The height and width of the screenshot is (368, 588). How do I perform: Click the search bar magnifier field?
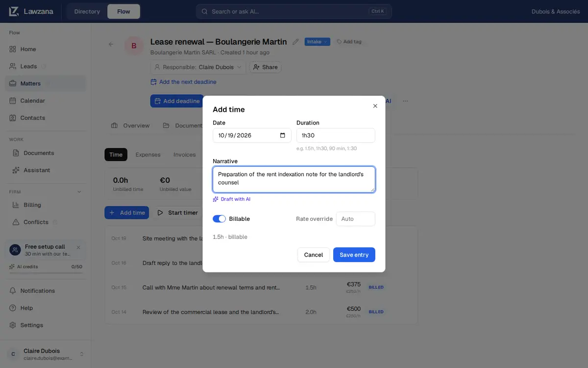[x=294, y=11]
